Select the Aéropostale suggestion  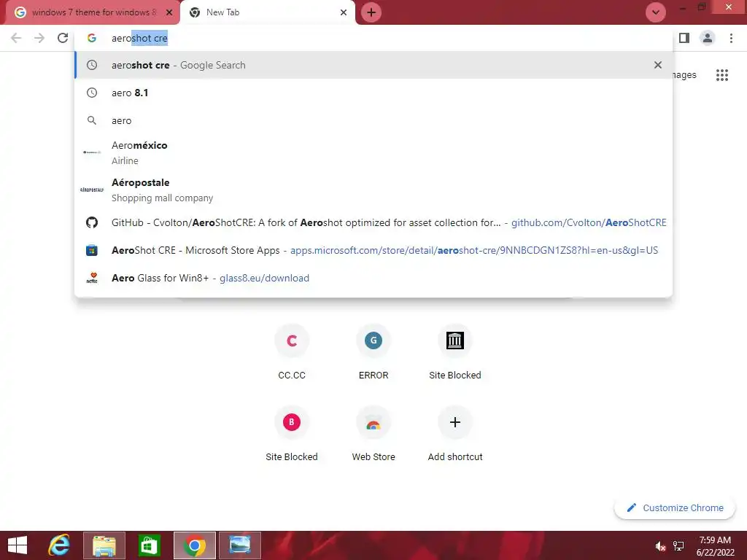pyautogui.click(x=374, y=190)
